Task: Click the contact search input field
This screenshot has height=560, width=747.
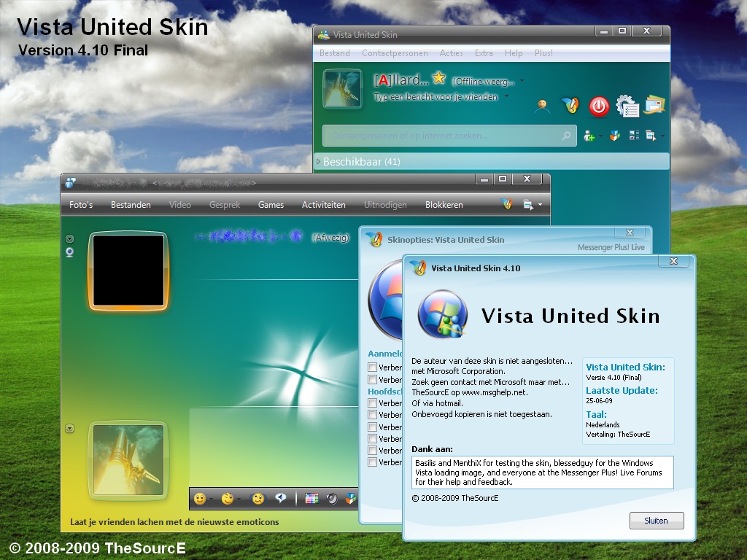Action: tap(449, 136)
